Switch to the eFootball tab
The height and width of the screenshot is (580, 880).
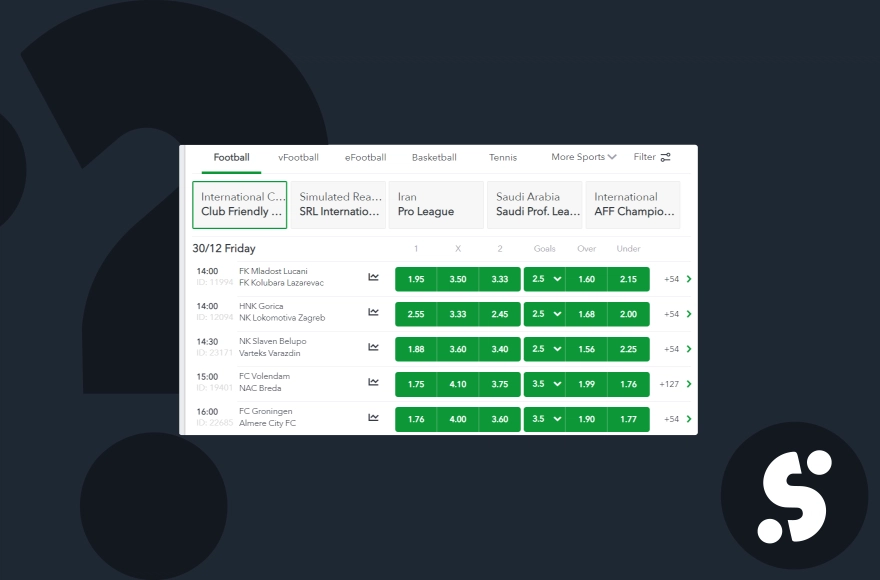pos(365,157)
